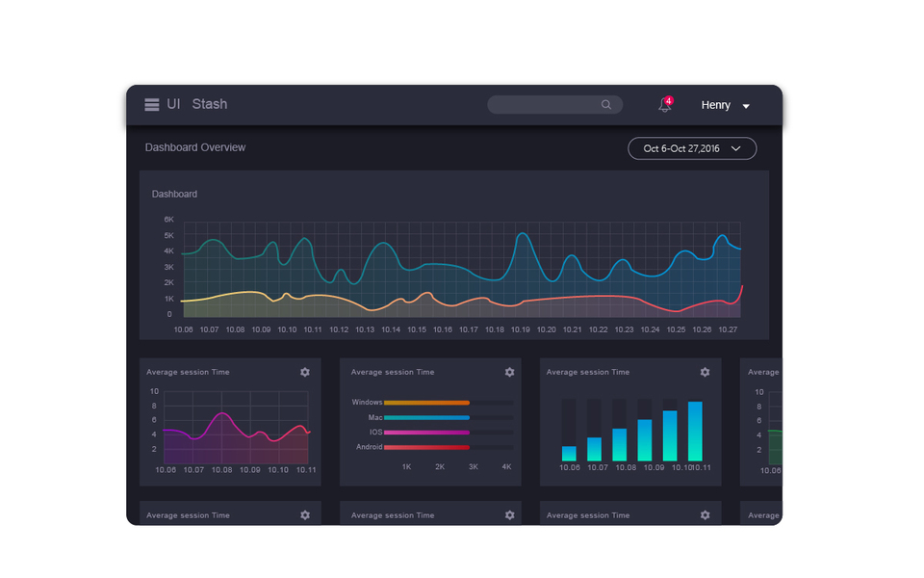Click the 6K label on main chart y-axis
This screenshot has width=924, height=578.
169,220
